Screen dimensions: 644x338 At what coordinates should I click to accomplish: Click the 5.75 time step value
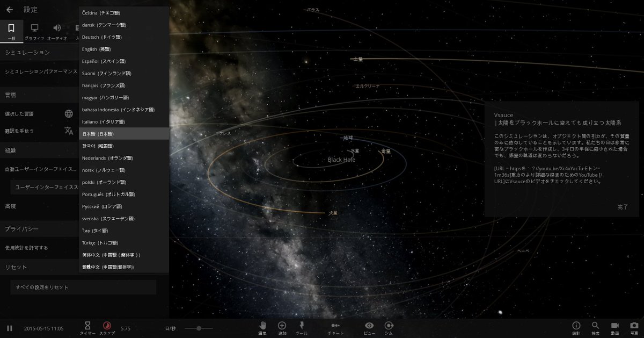tap(126, 328)
